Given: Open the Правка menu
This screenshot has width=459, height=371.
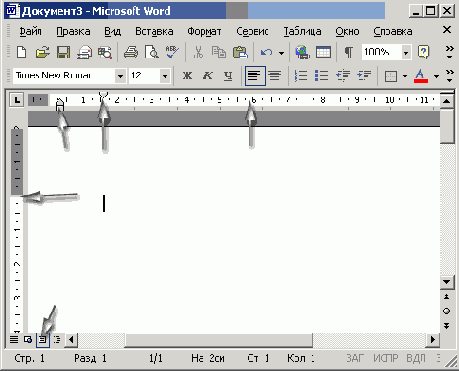Looking at the screenshot, I should coord(73,31).
